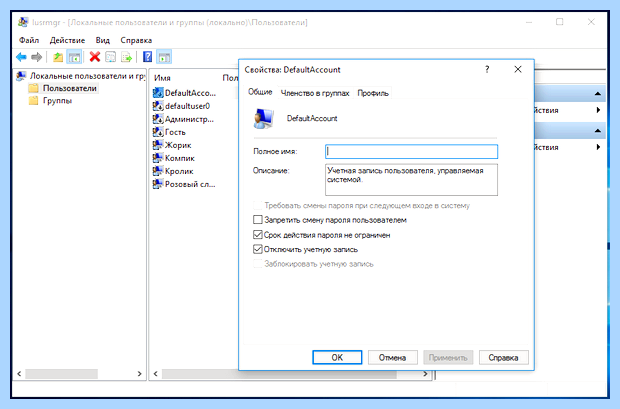This screenshot has width=620, height=409.
Task: Go up one level with folder icon
Action: tap(58, 57)
